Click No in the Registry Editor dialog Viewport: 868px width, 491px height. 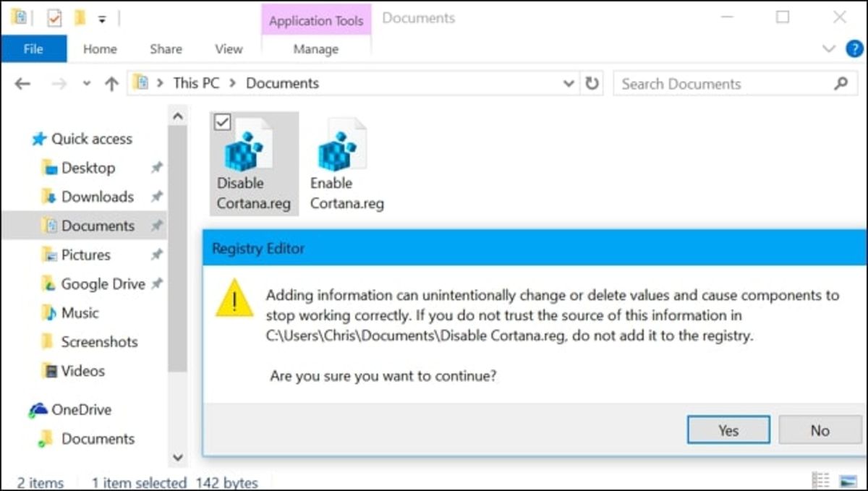[820, 430]
